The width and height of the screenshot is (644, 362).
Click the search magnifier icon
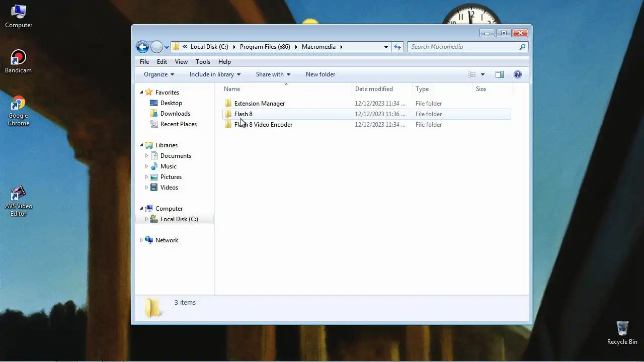click(x=522, y=47)
